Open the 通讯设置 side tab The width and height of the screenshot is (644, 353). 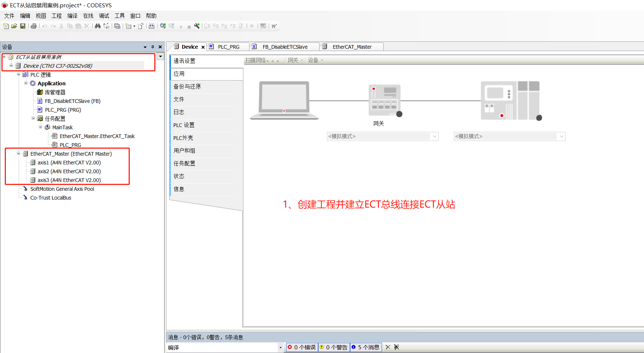(x=207, y=61)
